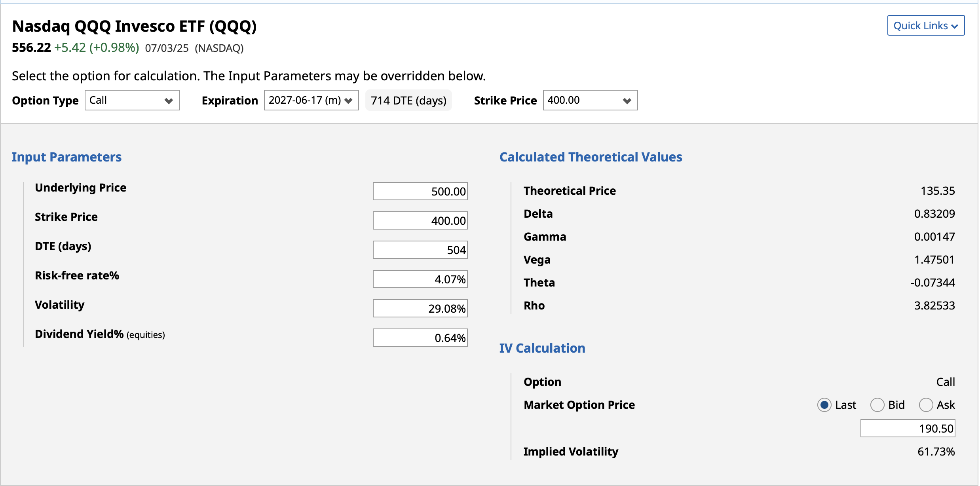The height and width of the screenshot is (486, 980).
Task: Select the Last market price radio
Action: tap(824, 405)
